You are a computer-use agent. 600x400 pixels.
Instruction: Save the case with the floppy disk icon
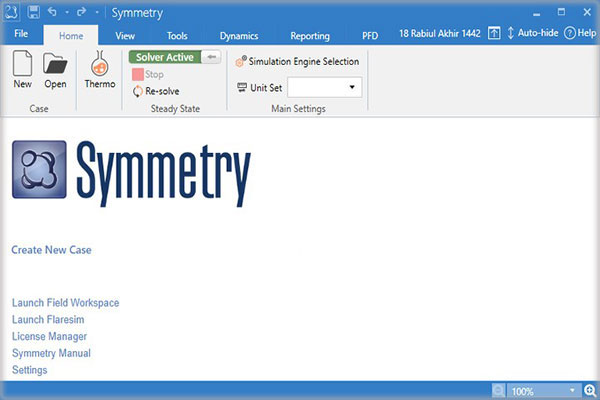33,12
